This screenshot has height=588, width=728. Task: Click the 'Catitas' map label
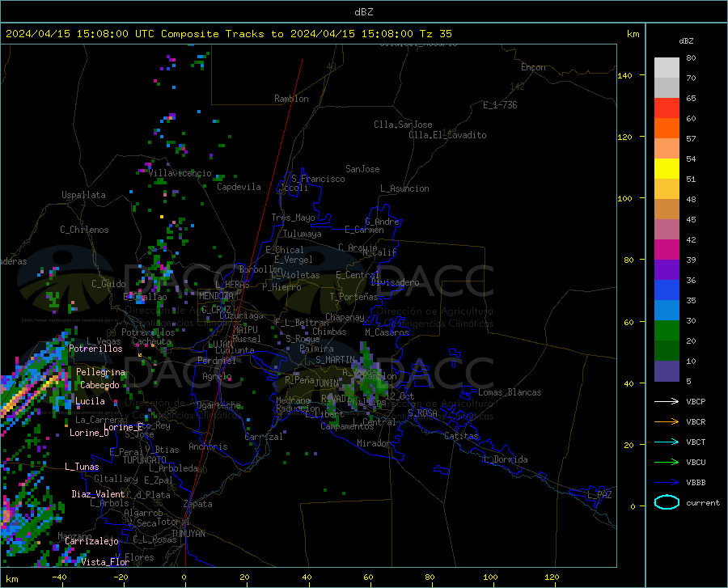pyautogui.click(x=462, y=436)
